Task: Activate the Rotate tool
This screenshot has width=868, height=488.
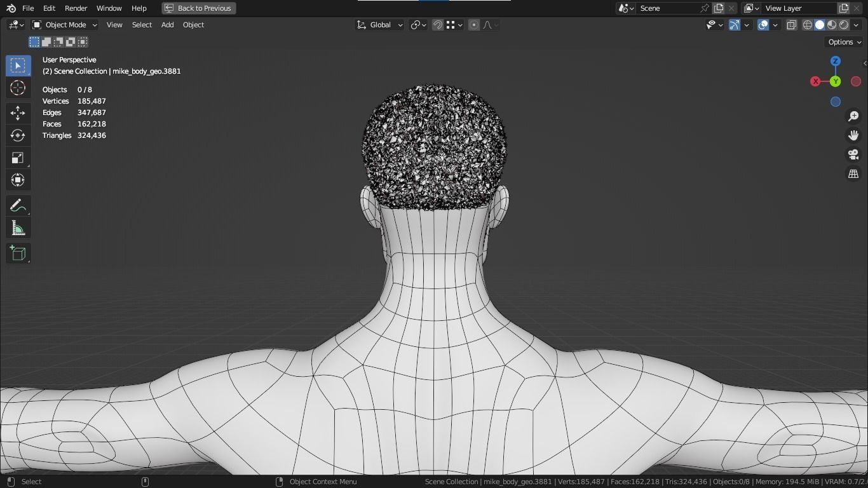Action: [x=18, y=135]
